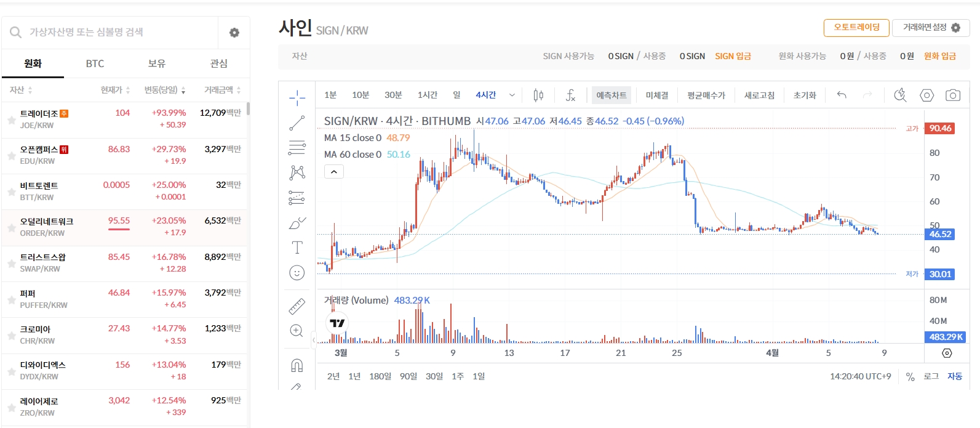This screenshot has width=980, height=428.
Task: Open the 관심 watchlist tab
Action: [x=218, y=63]
